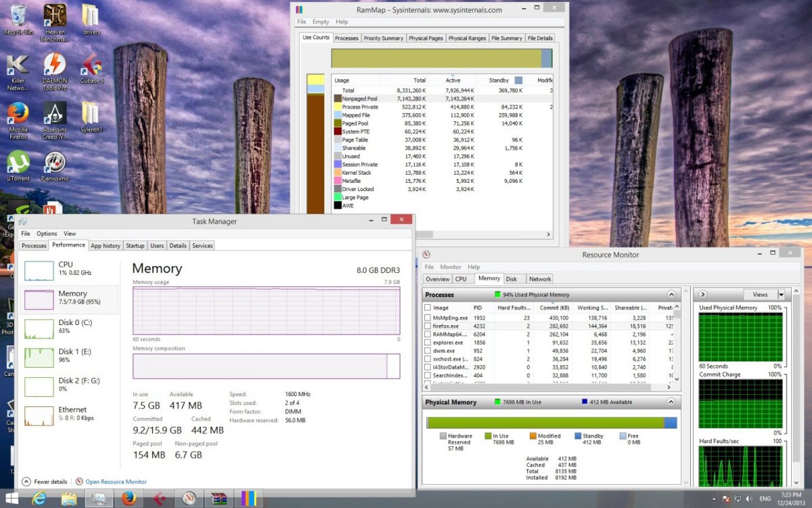Sort RamMap list by Active column

point(452,80)
